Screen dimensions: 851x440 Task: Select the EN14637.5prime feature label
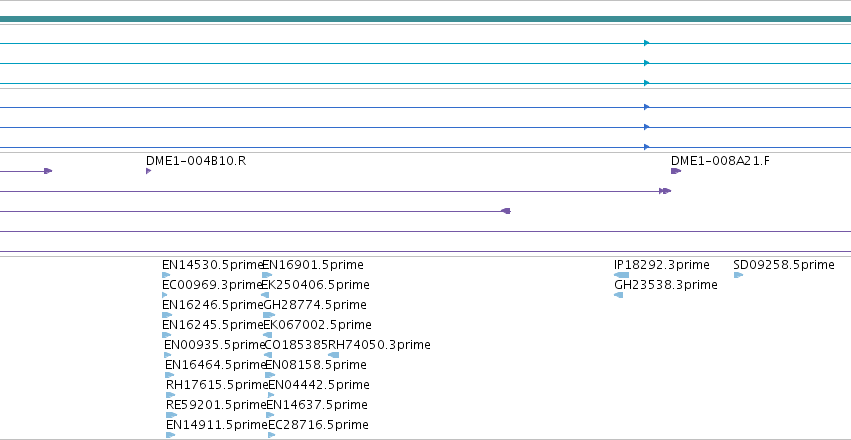coord(317,405)
